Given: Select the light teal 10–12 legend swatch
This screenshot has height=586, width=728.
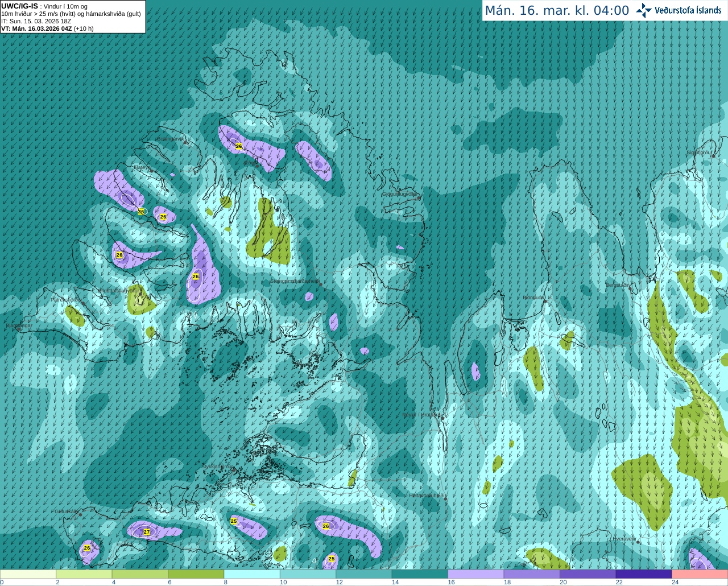Looking at the screenshot, I should point(308,574).
